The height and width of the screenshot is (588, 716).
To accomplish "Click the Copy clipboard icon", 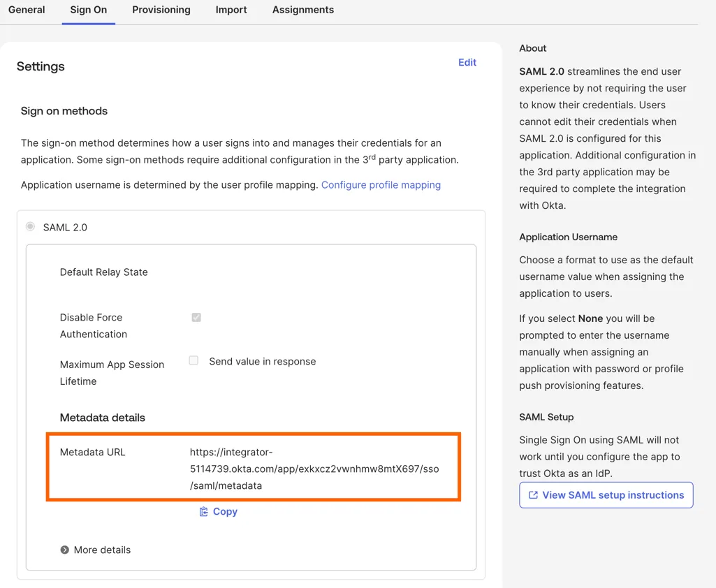I will pos(204,512).
